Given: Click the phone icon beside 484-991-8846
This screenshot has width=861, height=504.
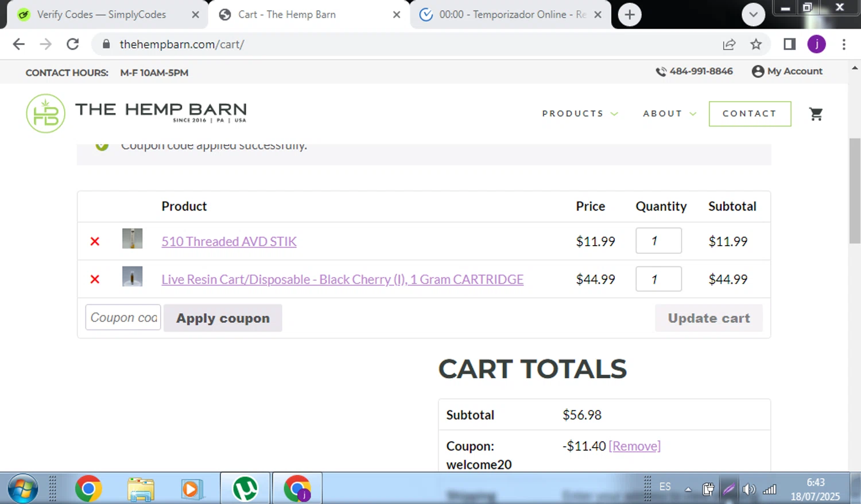Looking at the screenshot, I should (661, 72).
